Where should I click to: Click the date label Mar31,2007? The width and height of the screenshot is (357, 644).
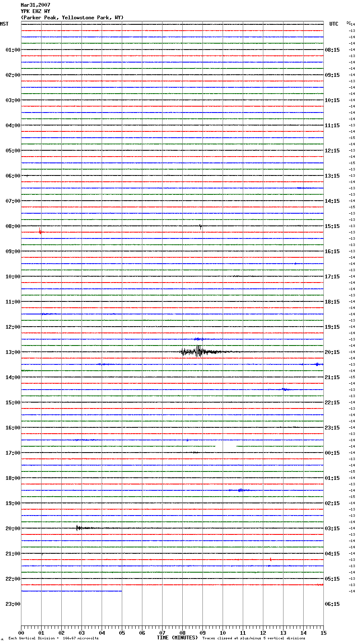point(35,5)
